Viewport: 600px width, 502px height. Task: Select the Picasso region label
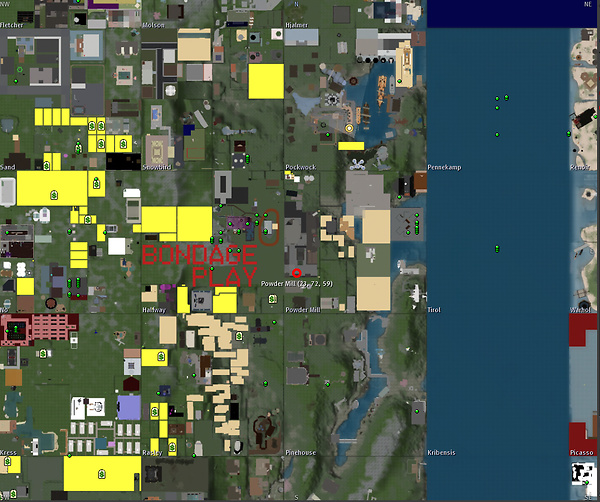[582, 452]
